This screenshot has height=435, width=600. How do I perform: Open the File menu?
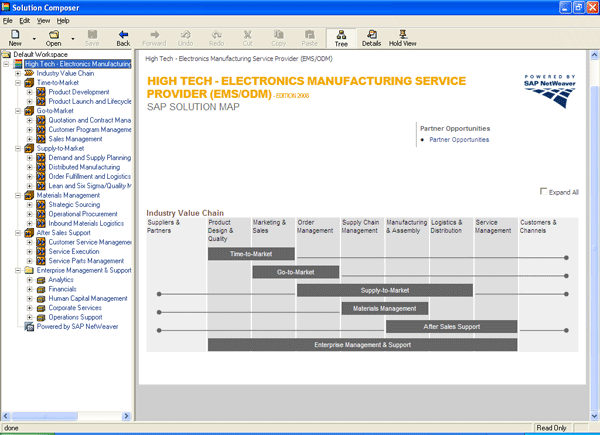pos(8,20)
